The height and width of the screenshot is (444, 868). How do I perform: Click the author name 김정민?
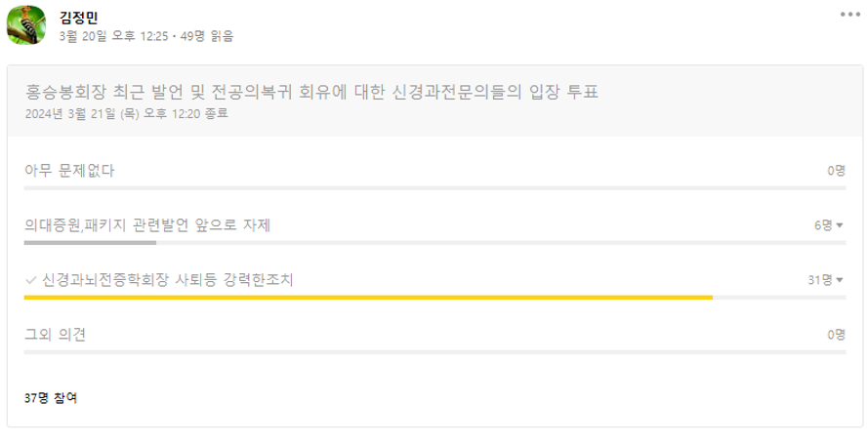tap(79, 18)
